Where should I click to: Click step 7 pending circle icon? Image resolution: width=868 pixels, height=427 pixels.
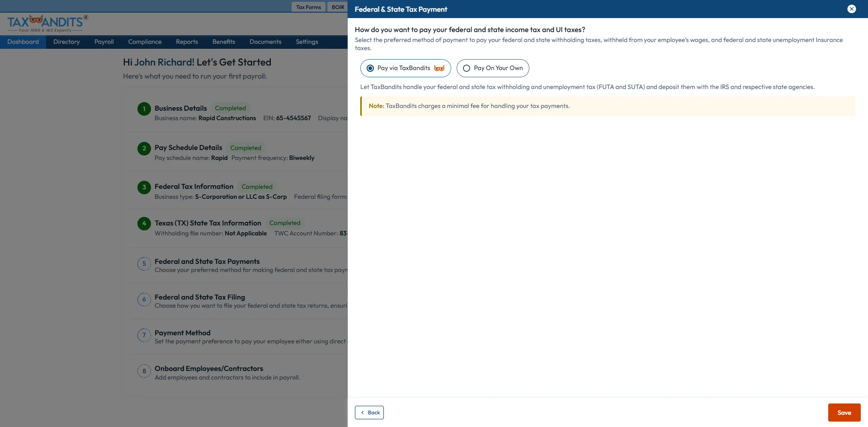pos(144,335)
